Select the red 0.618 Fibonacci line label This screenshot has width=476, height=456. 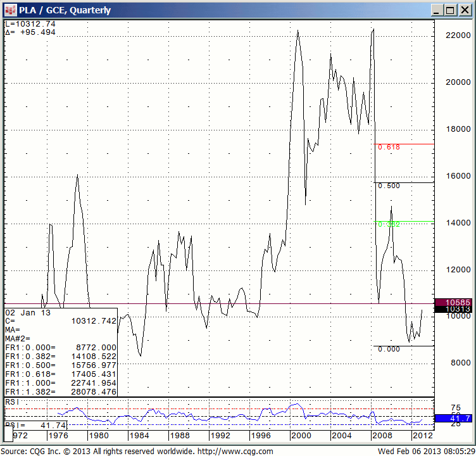(x=389, y=147)
